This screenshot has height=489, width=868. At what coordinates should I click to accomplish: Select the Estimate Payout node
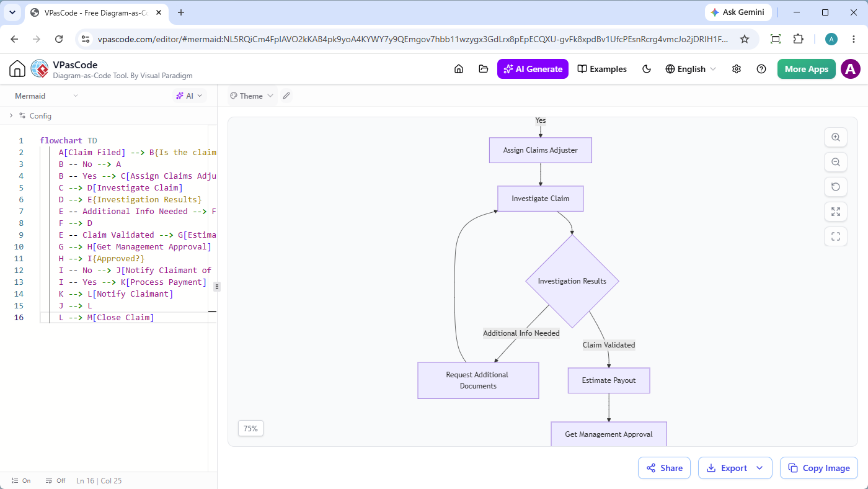pos(609,380)
